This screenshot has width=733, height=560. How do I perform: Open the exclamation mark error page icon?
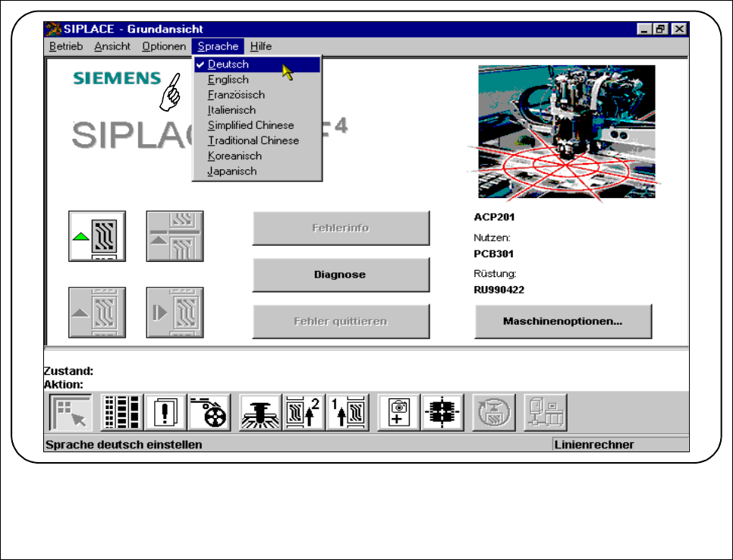pyautogui.click(x=165, y=413)
